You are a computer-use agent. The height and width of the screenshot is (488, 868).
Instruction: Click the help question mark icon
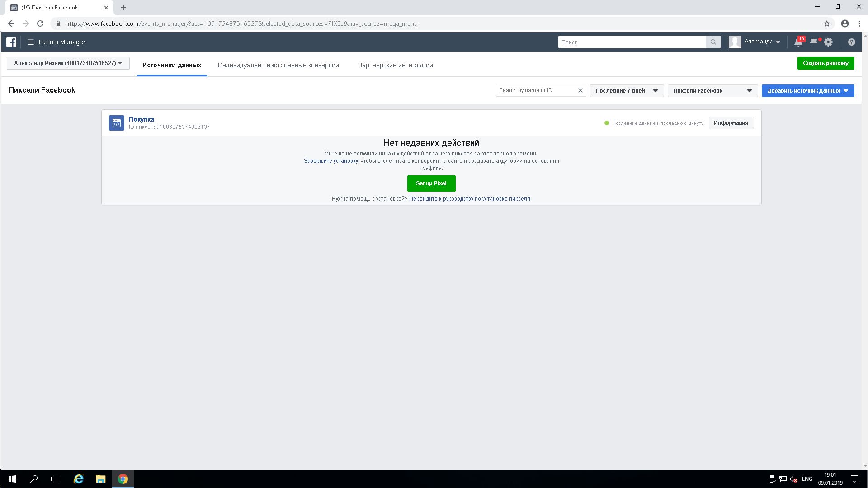[x=851, y=42]
